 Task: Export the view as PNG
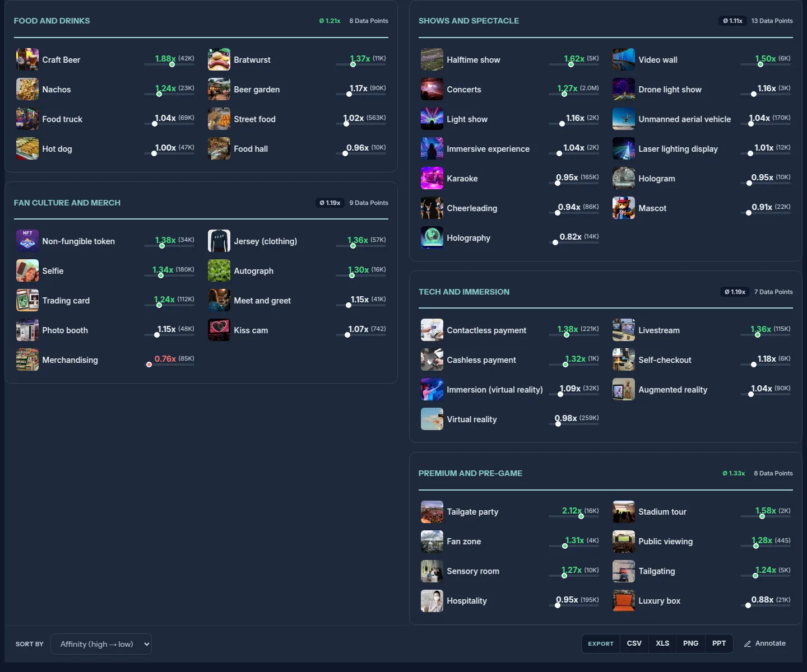[690, 643]
